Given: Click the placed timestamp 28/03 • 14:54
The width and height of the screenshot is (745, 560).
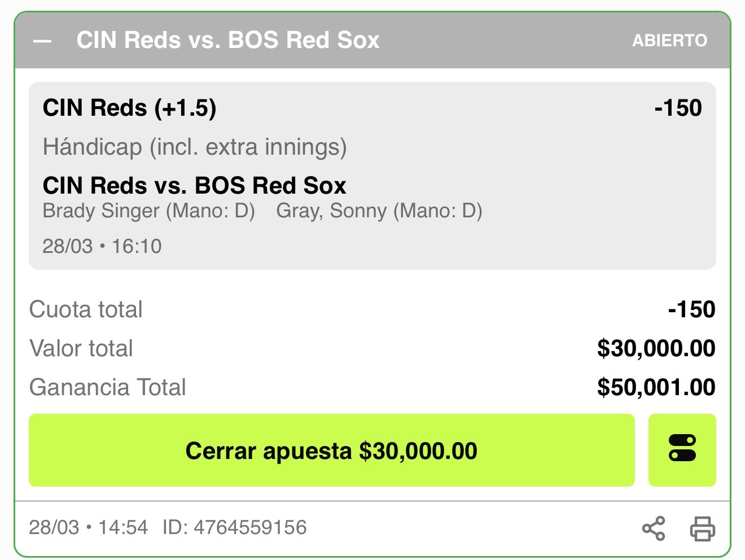Looking at the screenshot, I should 89,527.
